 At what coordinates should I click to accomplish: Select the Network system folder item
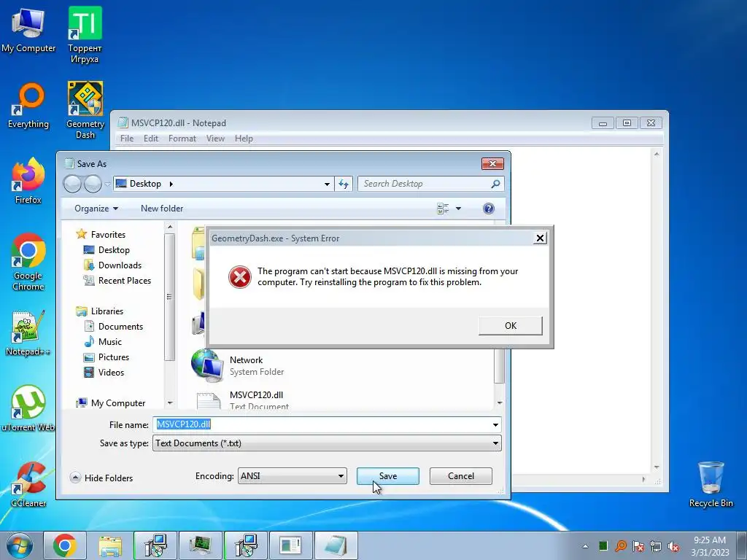click(x=239, y=366)
